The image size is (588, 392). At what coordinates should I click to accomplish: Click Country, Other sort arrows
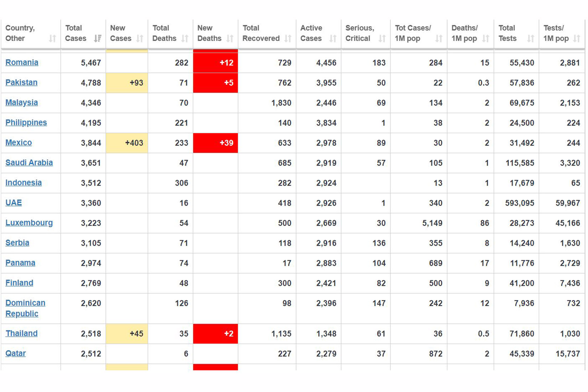[x=52, y=38]
